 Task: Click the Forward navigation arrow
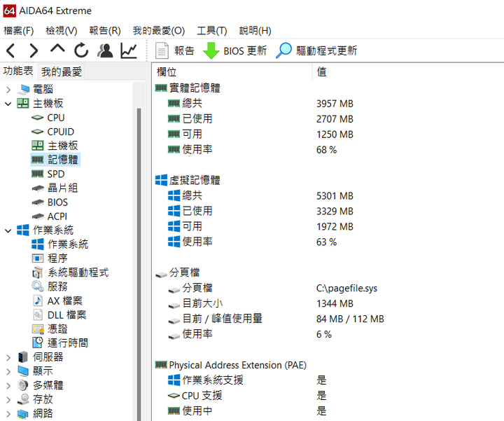tap(34, 51)
